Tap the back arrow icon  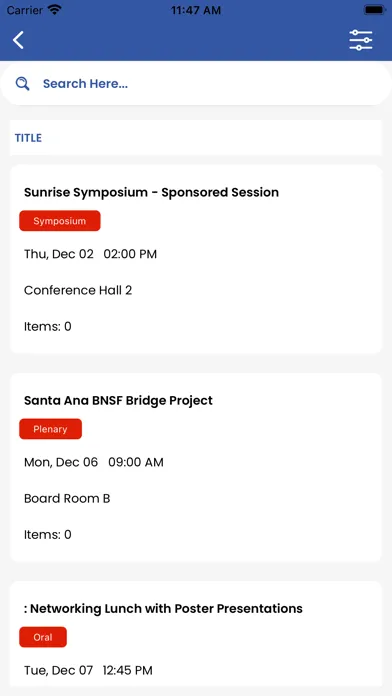(x=18, y=40)
